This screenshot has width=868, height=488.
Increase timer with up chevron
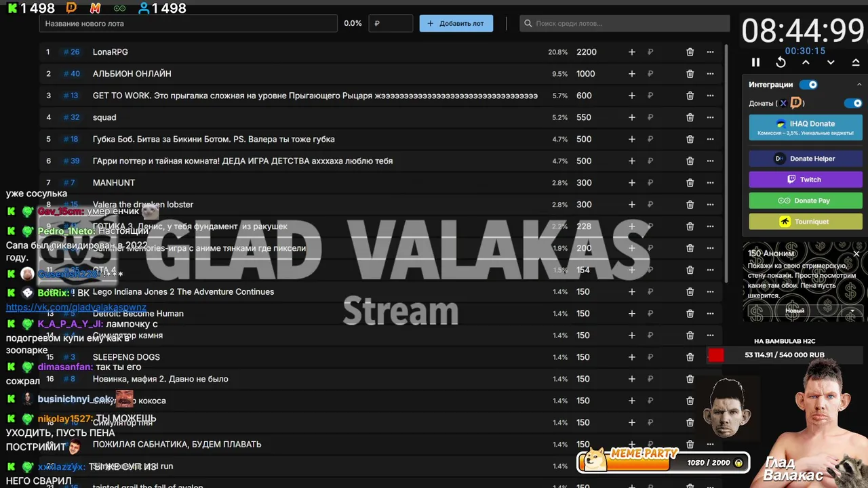tap(806, 62)
